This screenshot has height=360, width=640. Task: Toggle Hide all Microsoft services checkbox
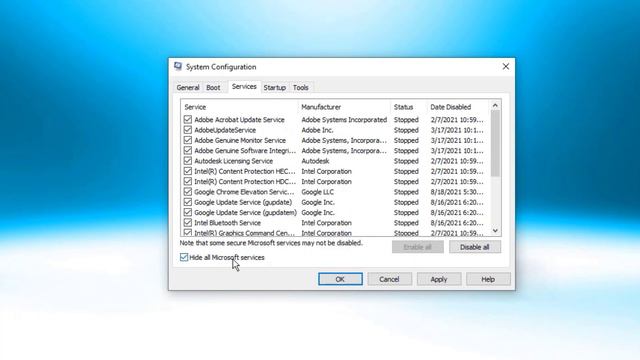click(x=184, y=257)
